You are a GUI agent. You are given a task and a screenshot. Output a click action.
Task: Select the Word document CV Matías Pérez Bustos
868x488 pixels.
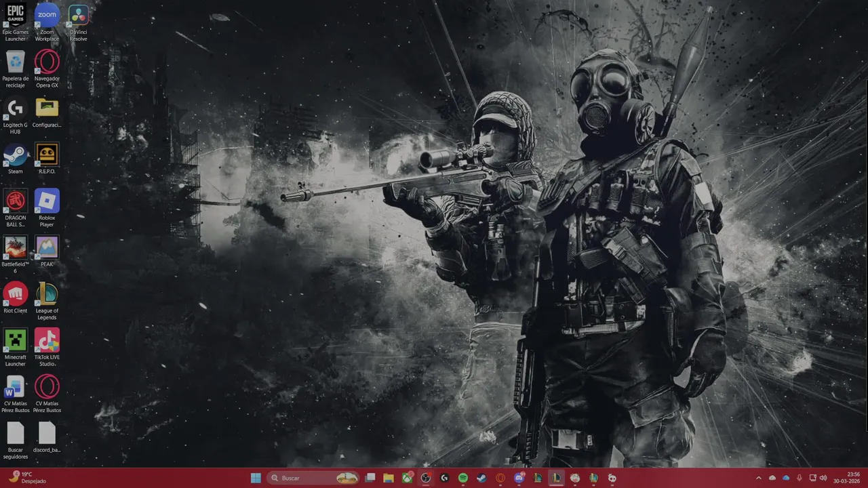click(15, 394)
